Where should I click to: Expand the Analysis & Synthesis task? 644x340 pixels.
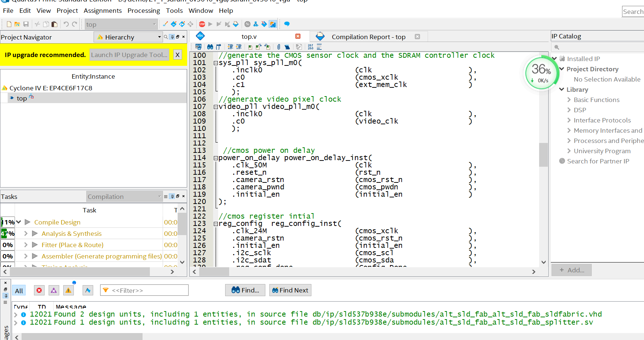(26, 233)
